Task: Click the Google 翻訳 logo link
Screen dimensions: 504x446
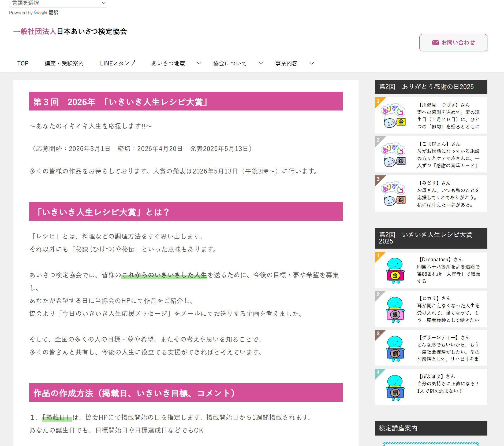Action: click(x=46, y=13)
